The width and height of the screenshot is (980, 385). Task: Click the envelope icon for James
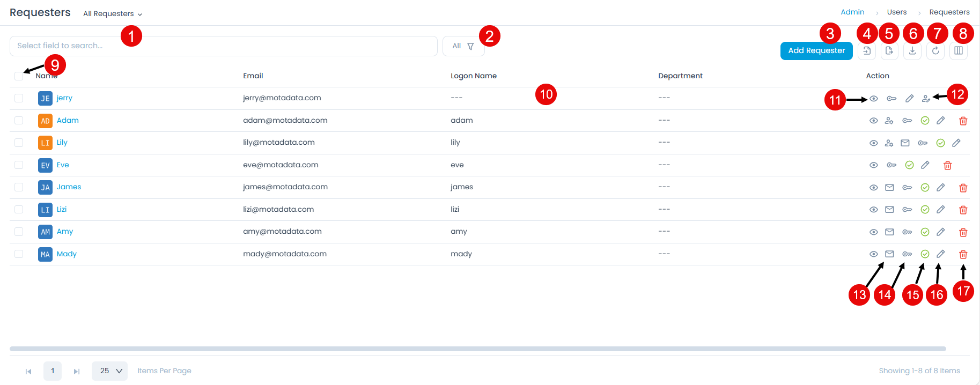889,188
